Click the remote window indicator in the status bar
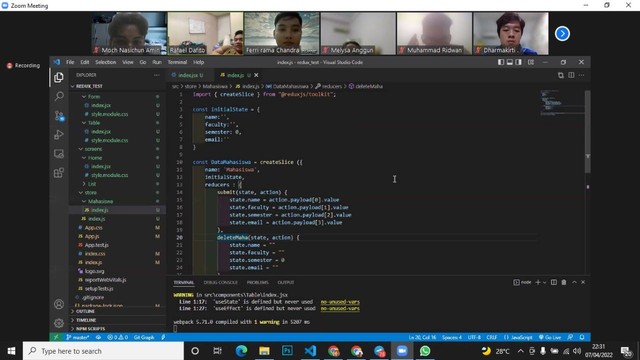 (56, 337)
